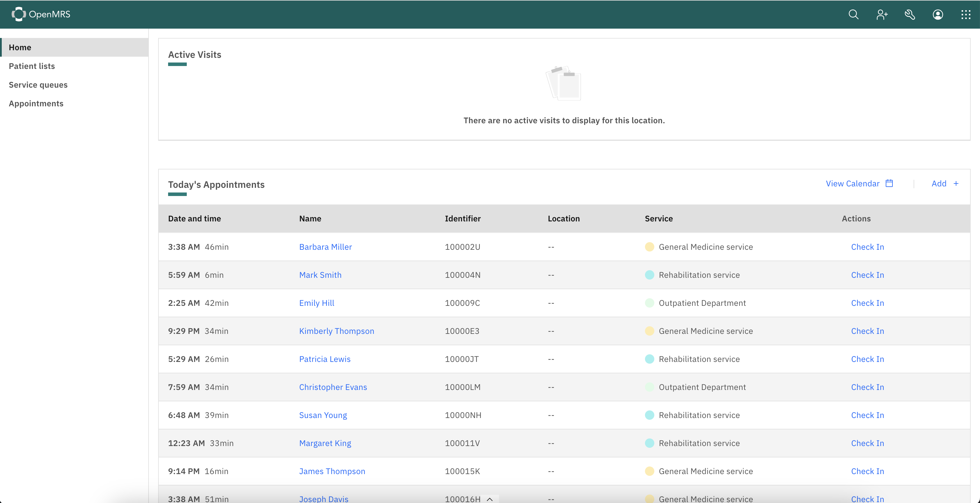
Task: Check In Susan Young
Action: click(867, 415)
